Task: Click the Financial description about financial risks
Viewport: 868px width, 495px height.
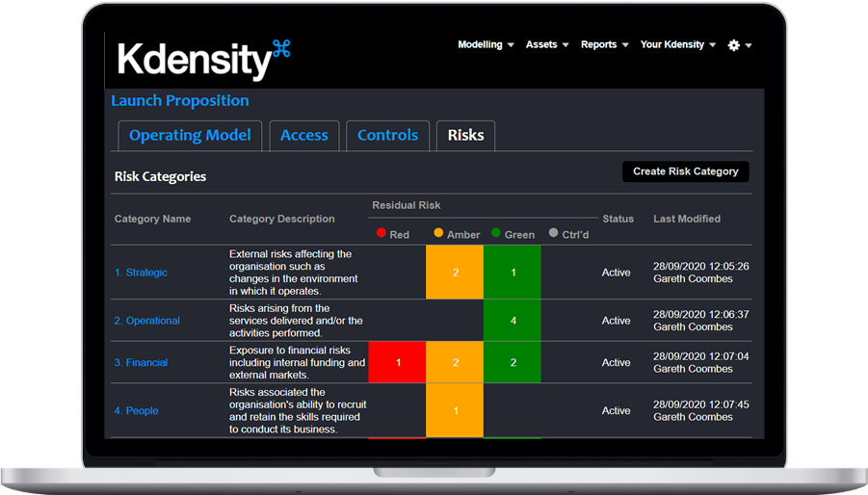Action: tap(298, 363)
